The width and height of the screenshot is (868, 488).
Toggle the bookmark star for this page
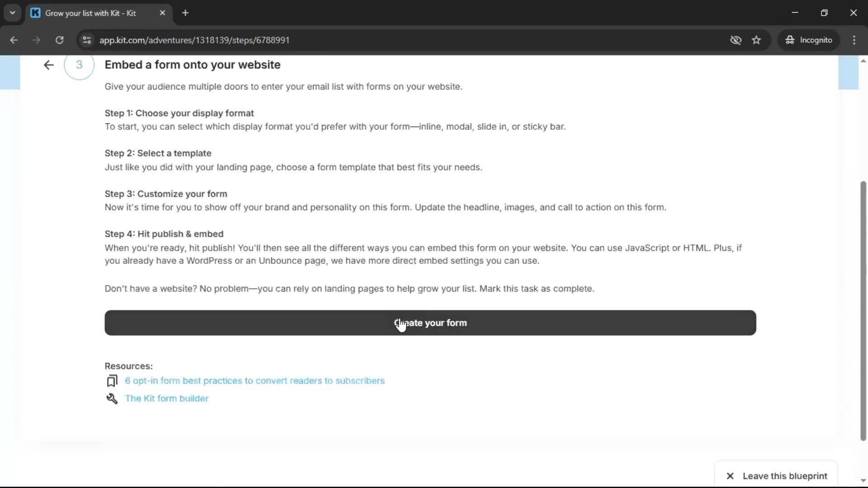[757, 40]
